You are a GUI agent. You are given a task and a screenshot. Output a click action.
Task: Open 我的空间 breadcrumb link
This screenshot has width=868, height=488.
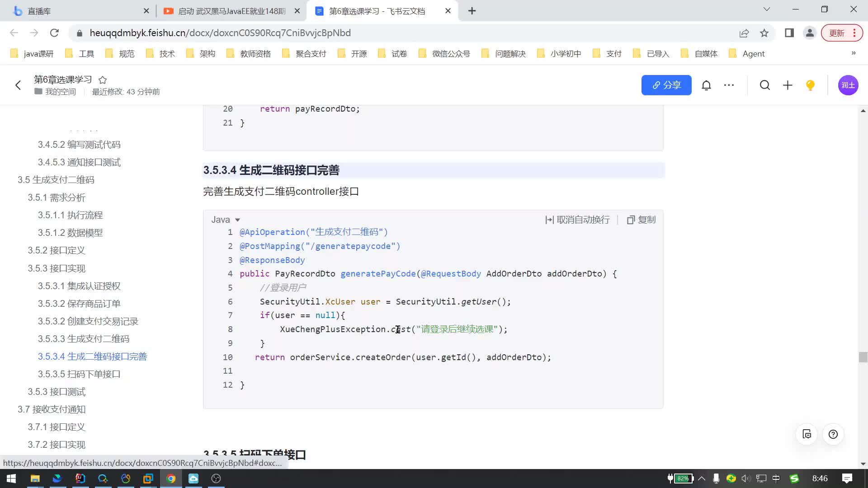[55, 92]
